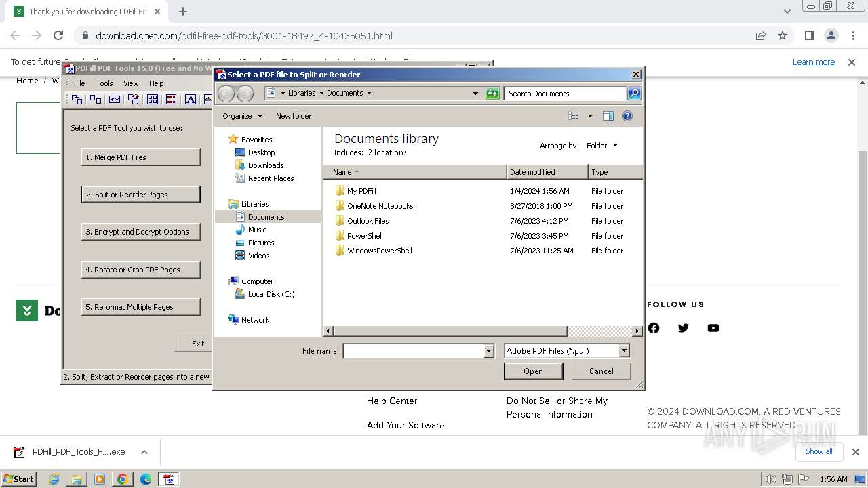Click the Split or Reorder toolbar icon
868x488 pixels.
click(x=96, y=100)
